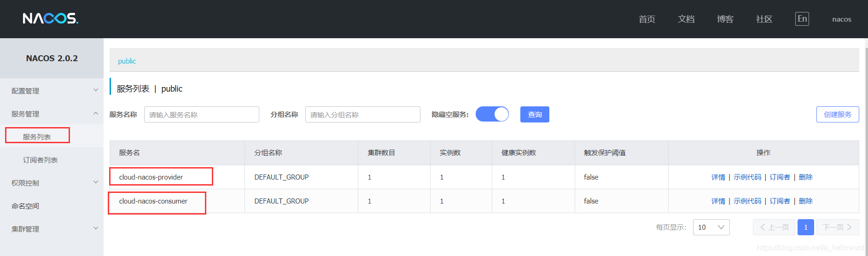
Task: Go to page 1 in pagination
Action: pyautogui.click(x=806, y=227)
